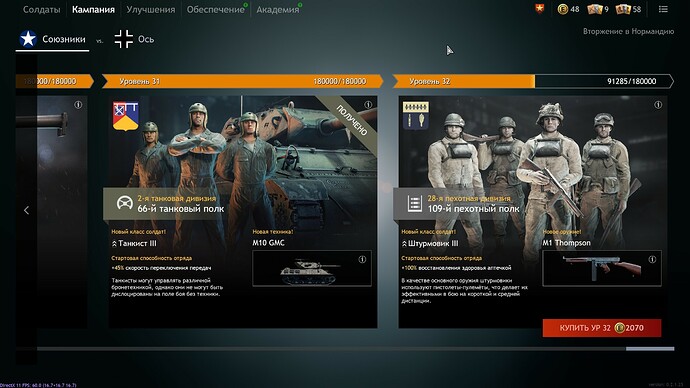Show info for M1 Thompson weapon
The image size is (690, 388).
[x=652, y=260]
